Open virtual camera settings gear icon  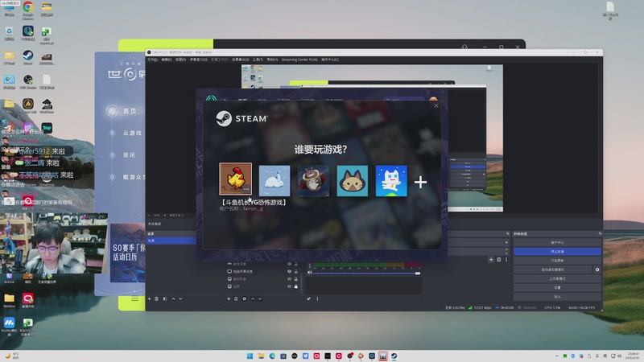pos(597,269)
